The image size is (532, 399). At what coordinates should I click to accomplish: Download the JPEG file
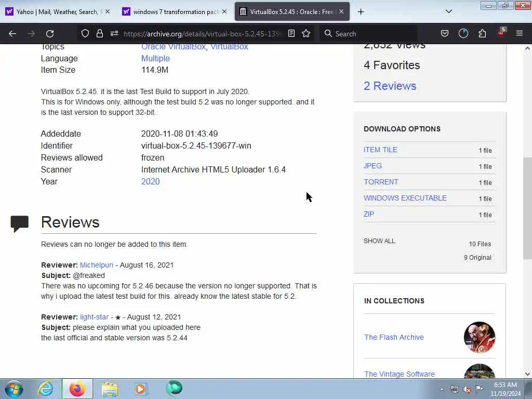pyautogui.click(x=373, y=166)
